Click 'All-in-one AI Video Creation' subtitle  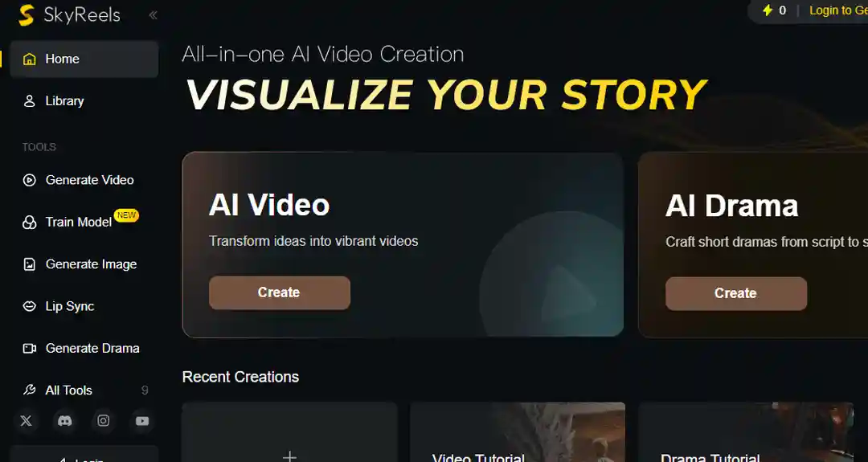click(x=323, y=54)
